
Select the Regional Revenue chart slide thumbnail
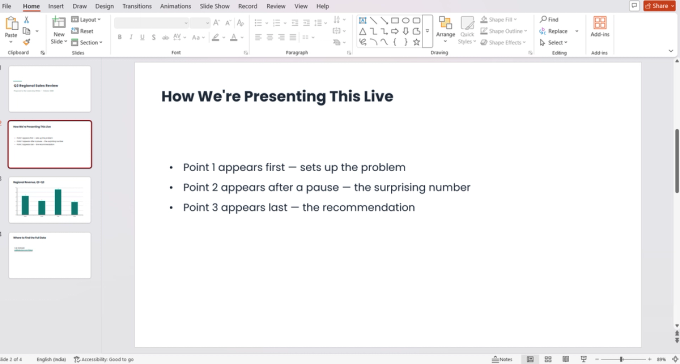click(x=50, y=200)
